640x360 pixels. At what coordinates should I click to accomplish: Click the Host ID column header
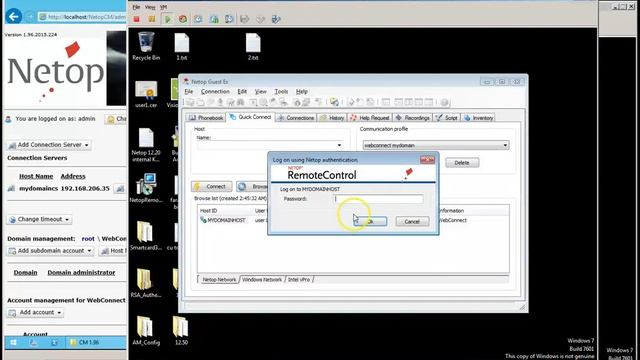click(209, 211)
